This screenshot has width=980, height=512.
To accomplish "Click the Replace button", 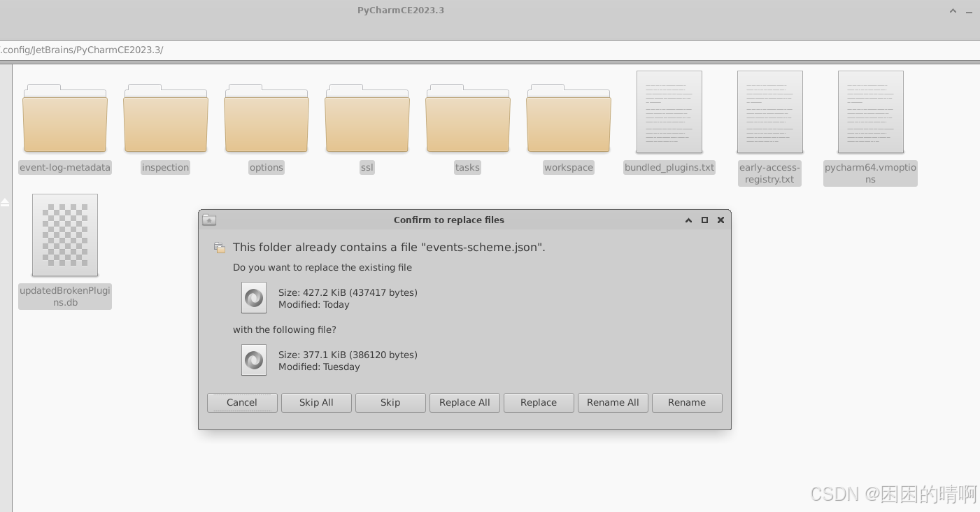I will [539, 402].
